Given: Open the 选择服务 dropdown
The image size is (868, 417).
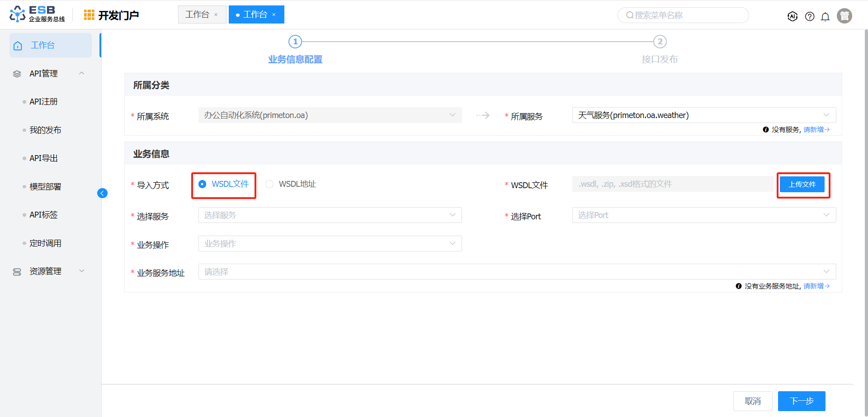Looking at the screenshot, I should (x=330, y=215).
